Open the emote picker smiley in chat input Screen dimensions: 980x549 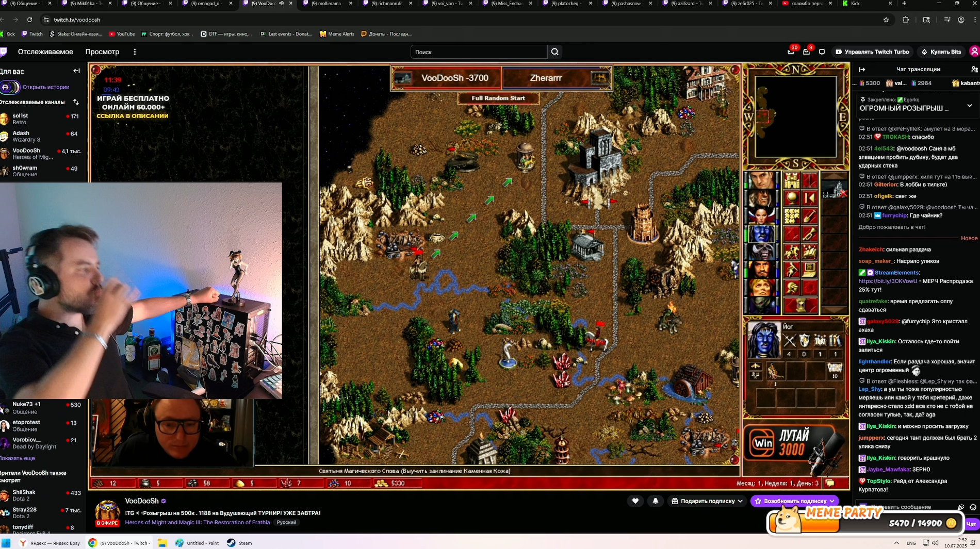973,507
